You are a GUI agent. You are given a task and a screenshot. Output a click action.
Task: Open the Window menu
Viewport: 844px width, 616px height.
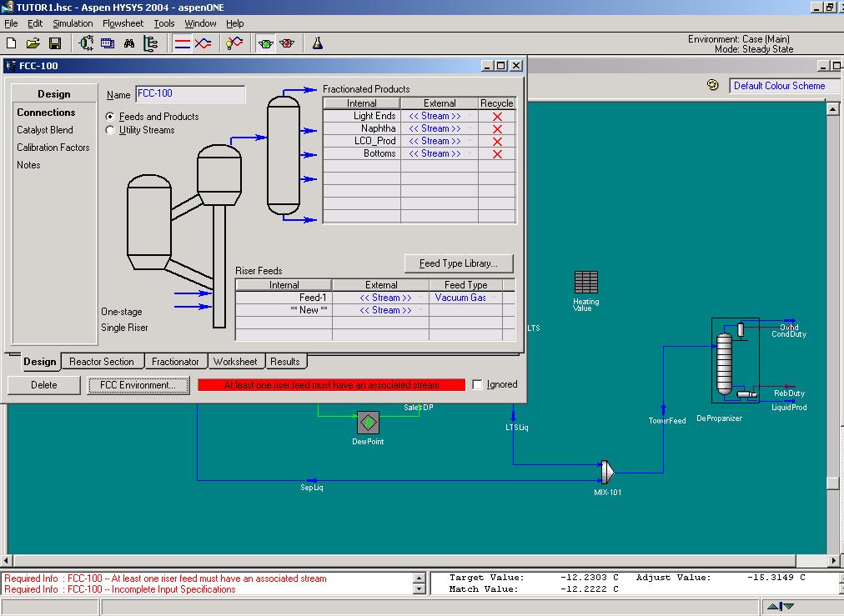click(x=200, y=23)
